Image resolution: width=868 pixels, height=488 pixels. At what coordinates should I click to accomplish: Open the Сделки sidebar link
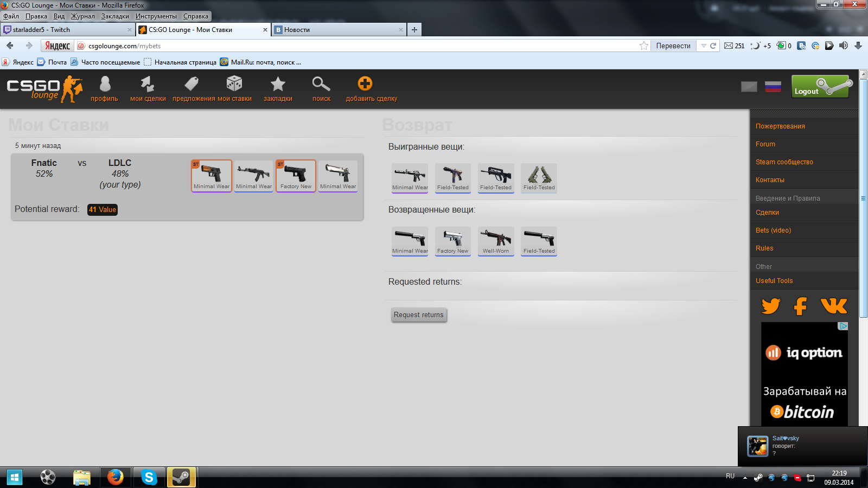(767, 213)
